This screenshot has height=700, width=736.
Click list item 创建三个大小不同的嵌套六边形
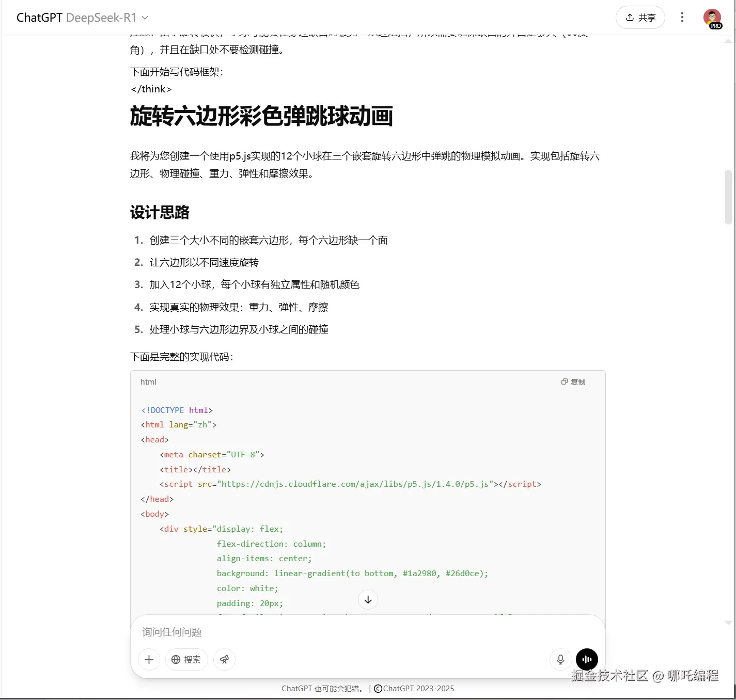[269, 240]
